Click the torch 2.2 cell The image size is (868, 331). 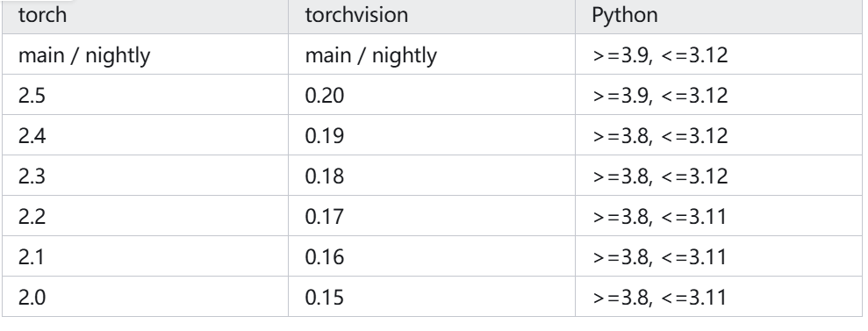(x=145, y=216)
